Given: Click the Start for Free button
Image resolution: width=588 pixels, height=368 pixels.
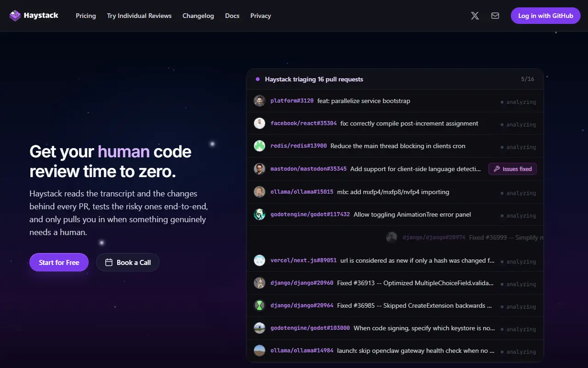Looking at the screenshot, I should [x=59, y=262].
